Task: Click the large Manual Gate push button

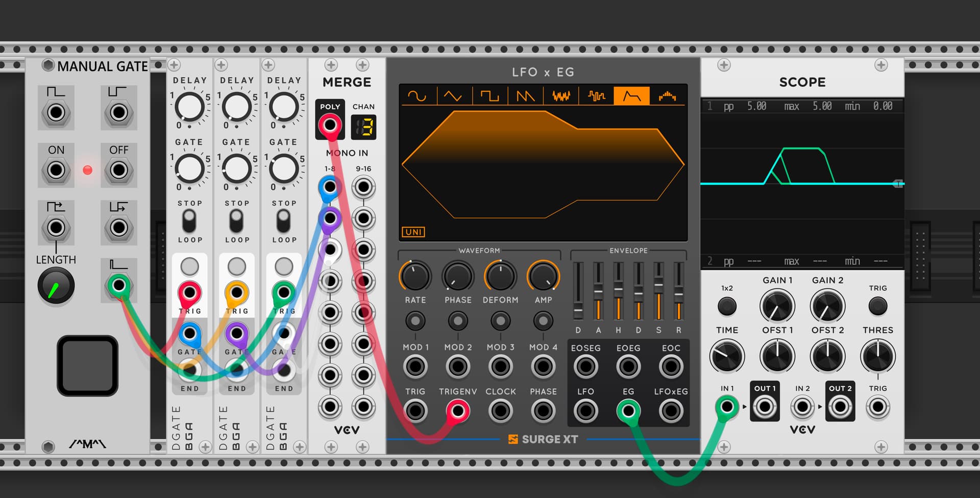Action: 87,365
